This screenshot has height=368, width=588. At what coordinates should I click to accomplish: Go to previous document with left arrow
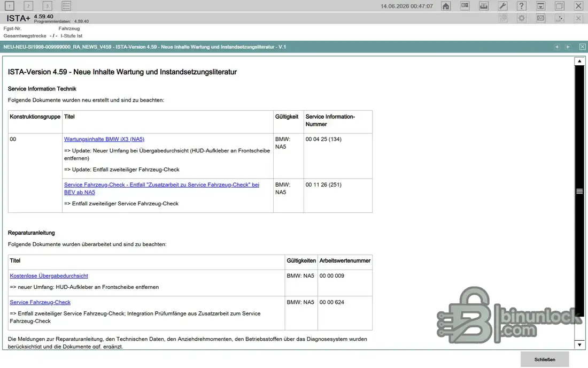(557, 47)
